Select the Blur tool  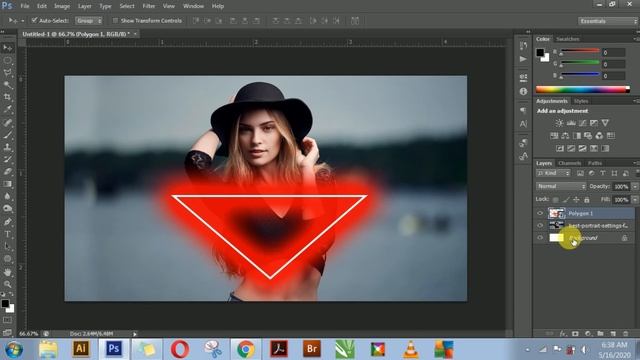pos(7,196)
